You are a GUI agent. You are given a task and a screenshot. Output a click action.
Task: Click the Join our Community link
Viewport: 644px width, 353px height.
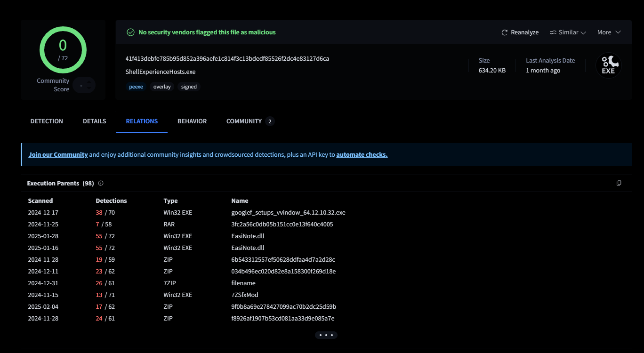pos(58,154)
